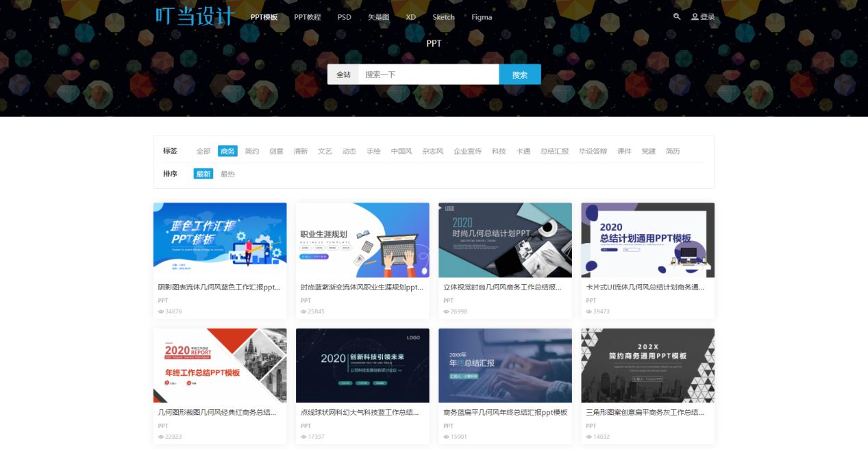Open the 全站 search scope dropdown

pyautogui.click(x=343, y=73)
